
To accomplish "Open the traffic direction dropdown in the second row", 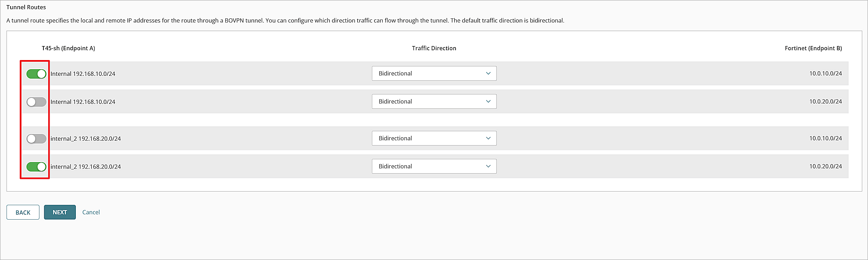I will coord(434,101).
